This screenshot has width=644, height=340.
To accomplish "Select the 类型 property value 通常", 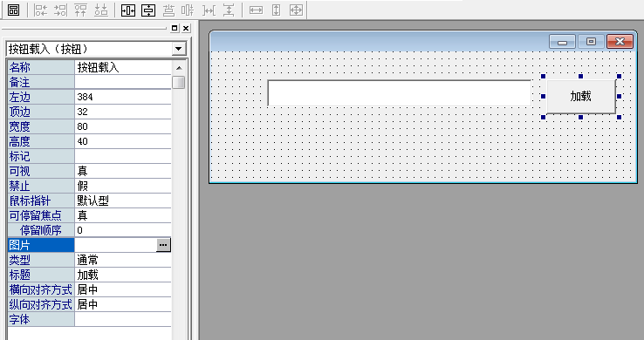I will coord(123,260).
